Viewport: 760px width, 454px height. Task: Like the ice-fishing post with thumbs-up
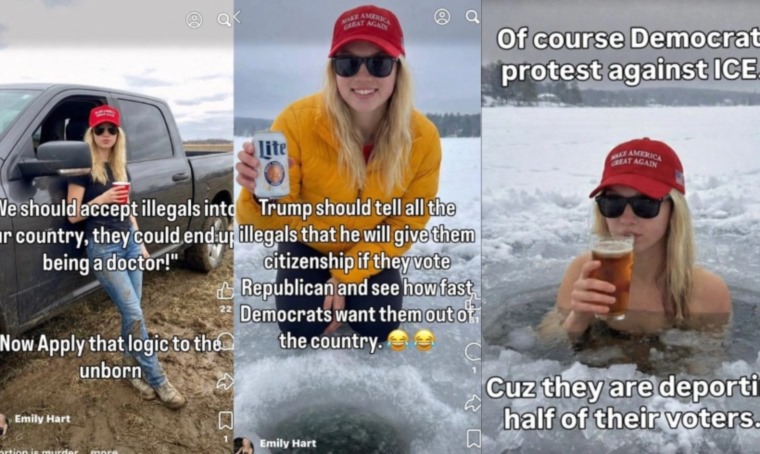[x=473, y=303]
